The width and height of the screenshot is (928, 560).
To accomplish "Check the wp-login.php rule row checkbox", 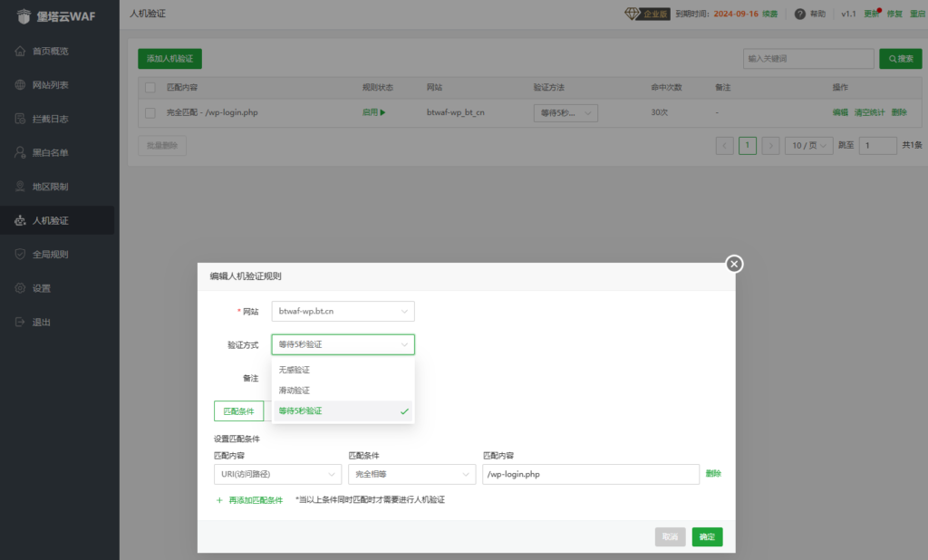I will (x=150, y=112).
